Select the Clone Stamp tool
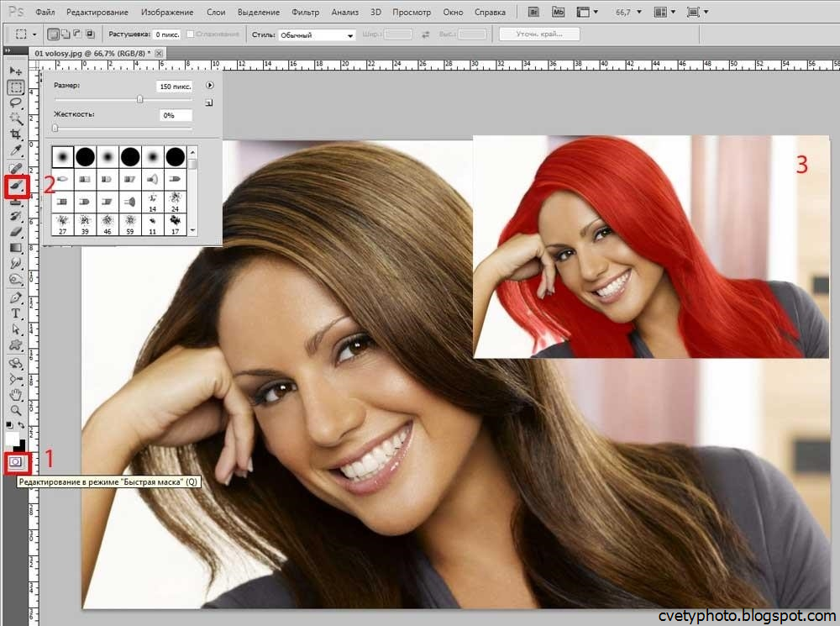The width and height of the screenshot is (840, 626). (15, 202)
